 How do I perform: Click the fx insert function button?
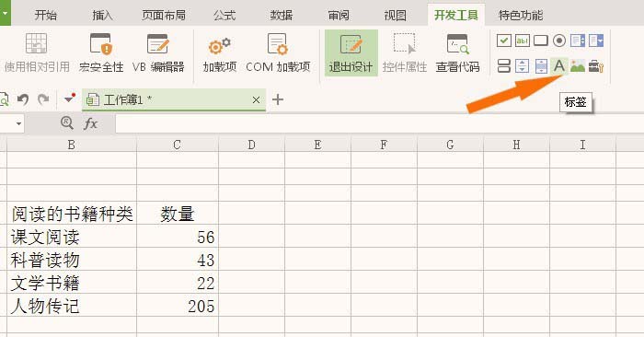(90, 123)
